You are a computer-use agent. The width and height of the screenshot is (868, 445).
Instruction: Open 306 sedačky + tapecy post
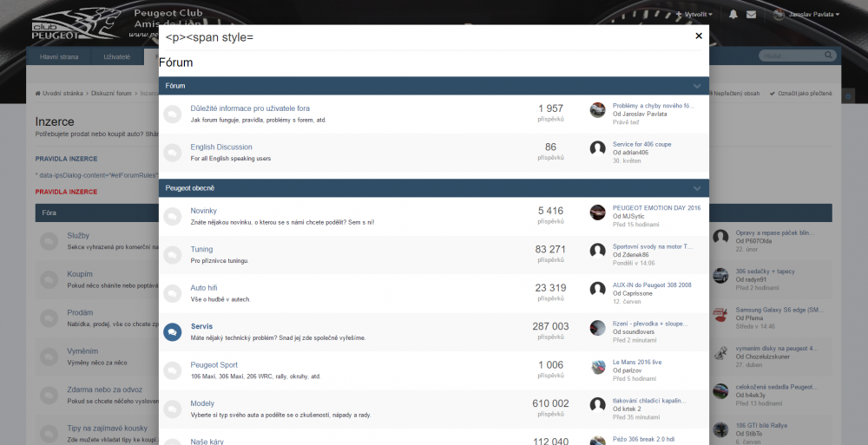point(765,272)
